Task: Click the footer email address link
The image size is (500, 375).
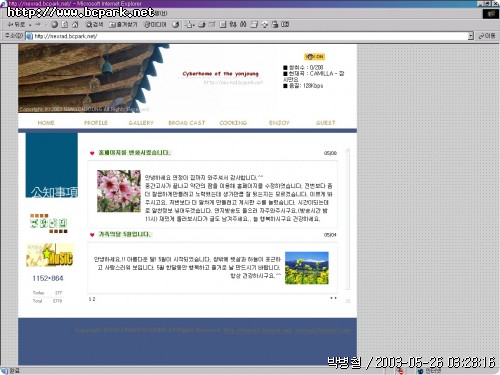Action: tap(323, 330)
